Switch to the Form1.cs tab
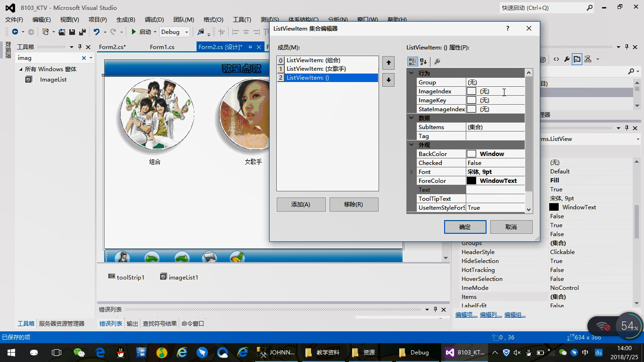This screenshot has height=362, width=644. pos(162,47)
